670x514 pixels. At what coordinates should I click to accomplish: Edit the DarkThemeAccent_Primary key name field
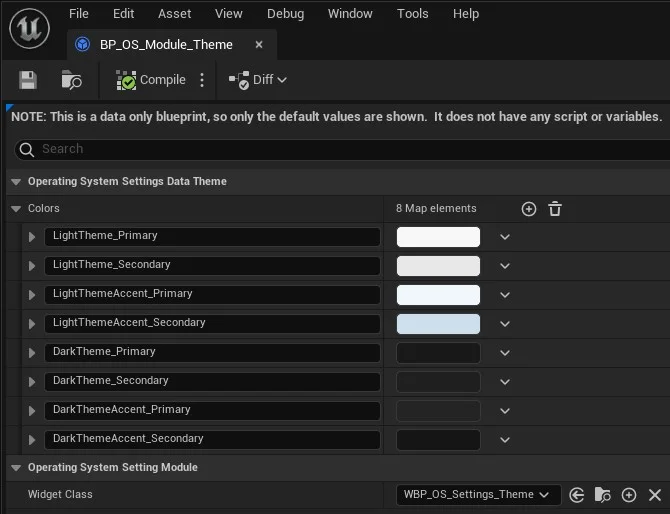coord(212,411)
